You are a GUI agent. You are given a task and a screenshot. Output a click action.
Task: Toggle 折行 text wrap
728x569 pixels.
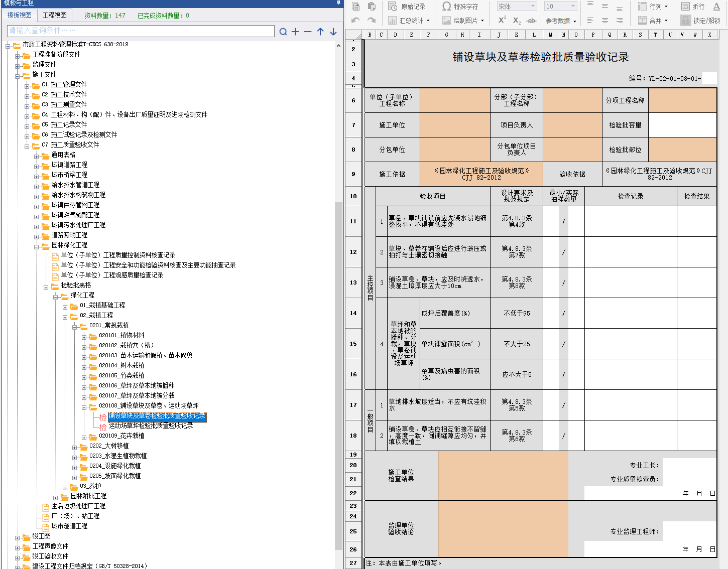tap(693, 7)
